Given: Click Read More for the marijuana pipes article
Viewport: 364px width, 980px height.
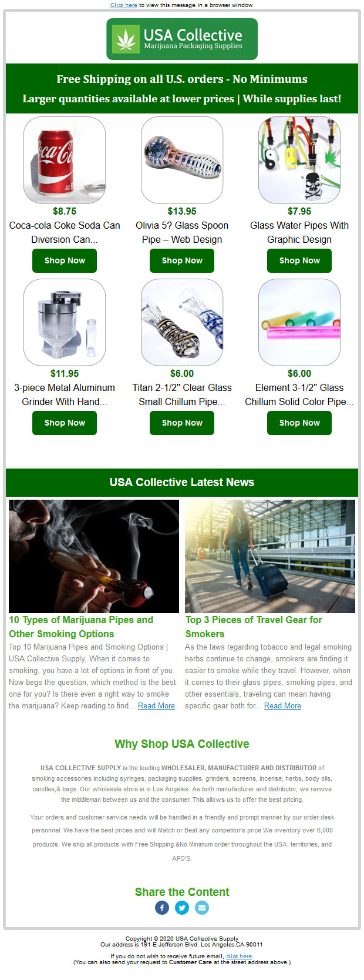Looking at the screenshot, I should (156, 705).
